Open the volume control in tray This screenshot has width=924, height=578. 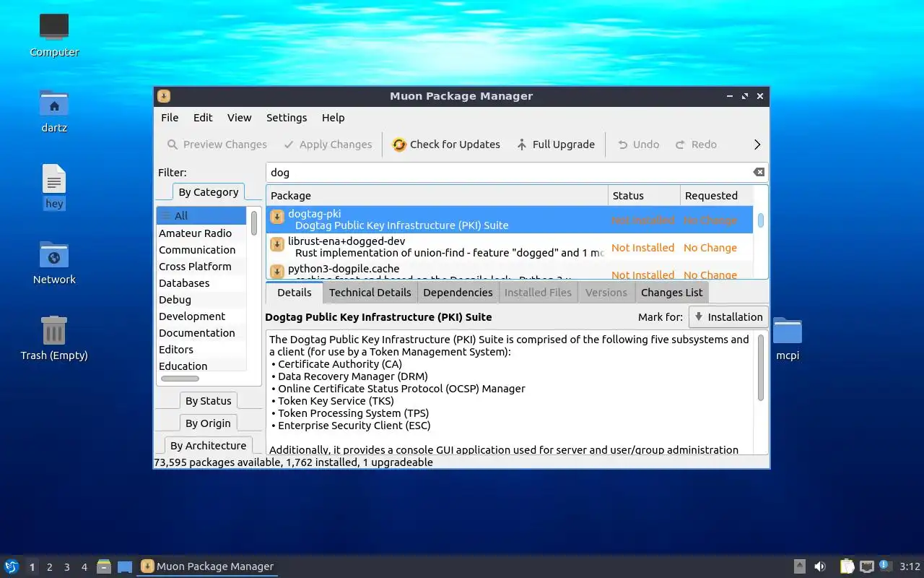tap(820, 566)
